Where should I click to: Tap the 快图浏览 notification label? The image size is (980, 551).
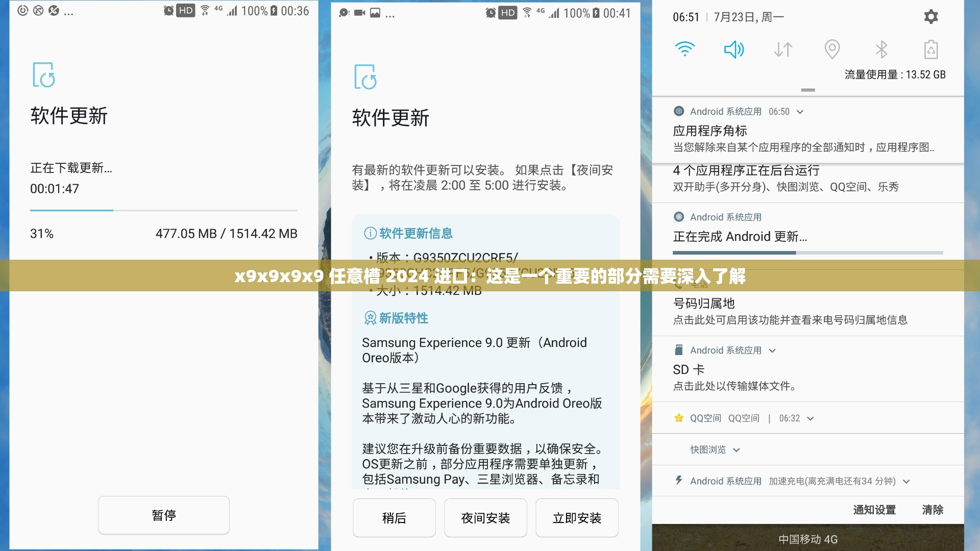[x=708, y=449]
